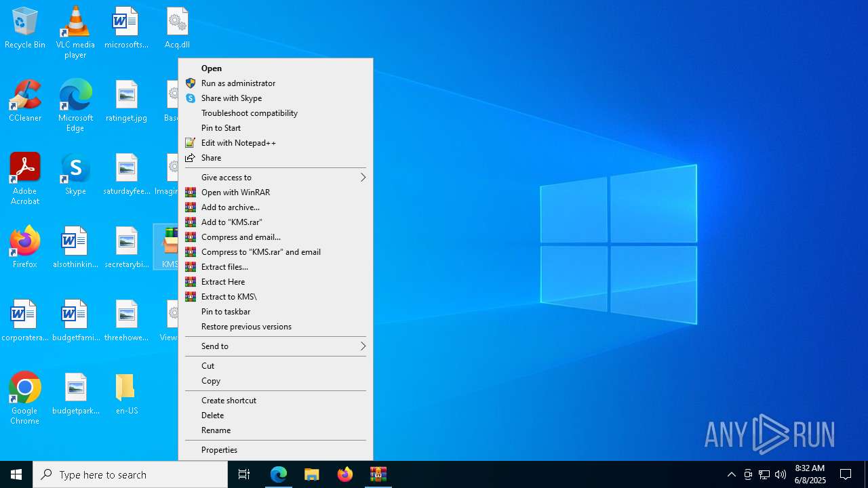
Task: Select Create shortcut
Action: pos(275,401)
